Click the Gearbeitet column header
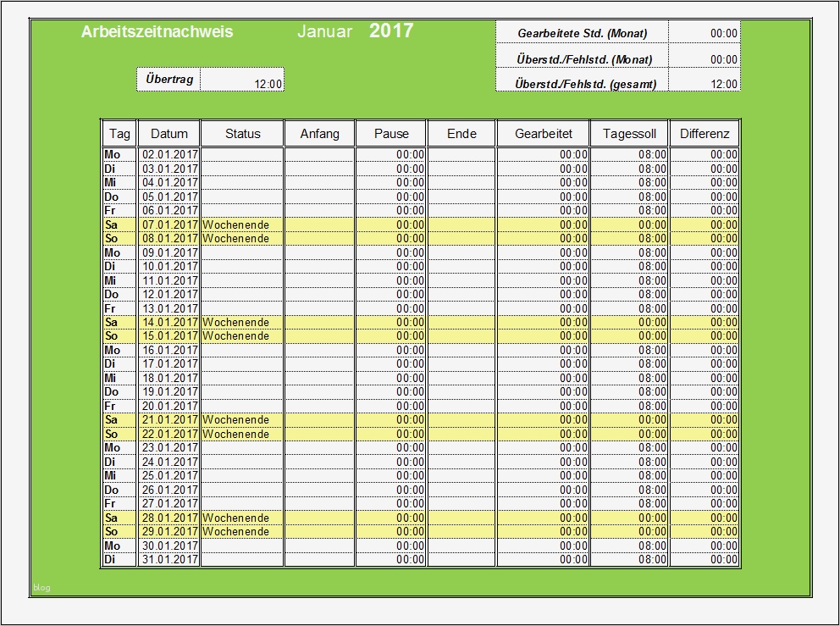The height and width of the screenshot is (626, 840). point(543,132)
